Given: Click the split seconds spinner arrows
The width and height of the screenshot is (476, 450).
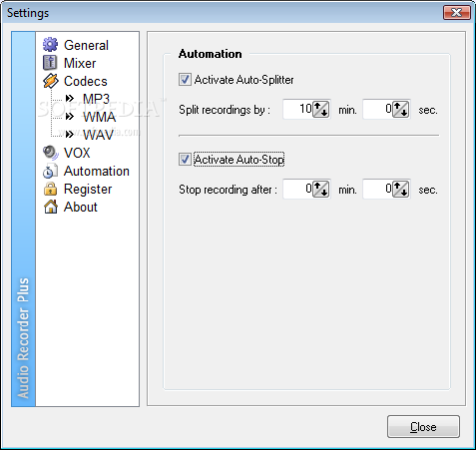Looking at the screenshot, I should coord(401,109).
